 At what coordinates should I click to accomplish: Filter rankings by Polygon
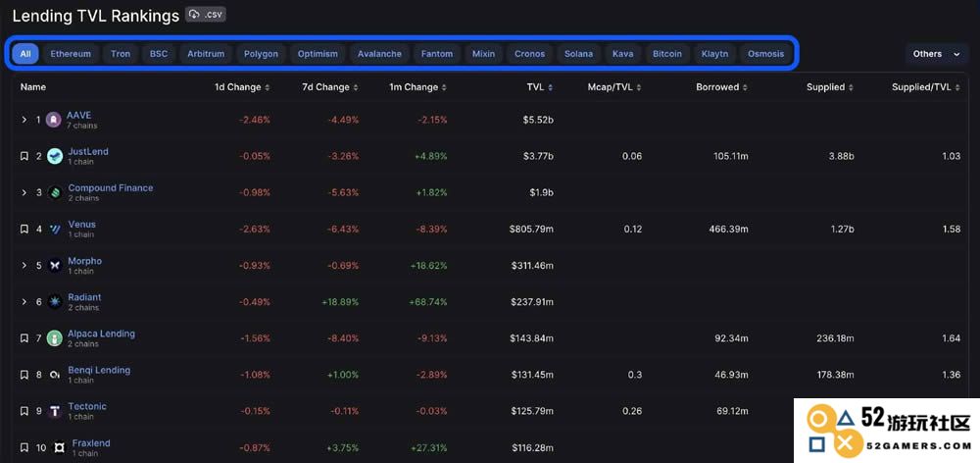click(x=261, y=54)
